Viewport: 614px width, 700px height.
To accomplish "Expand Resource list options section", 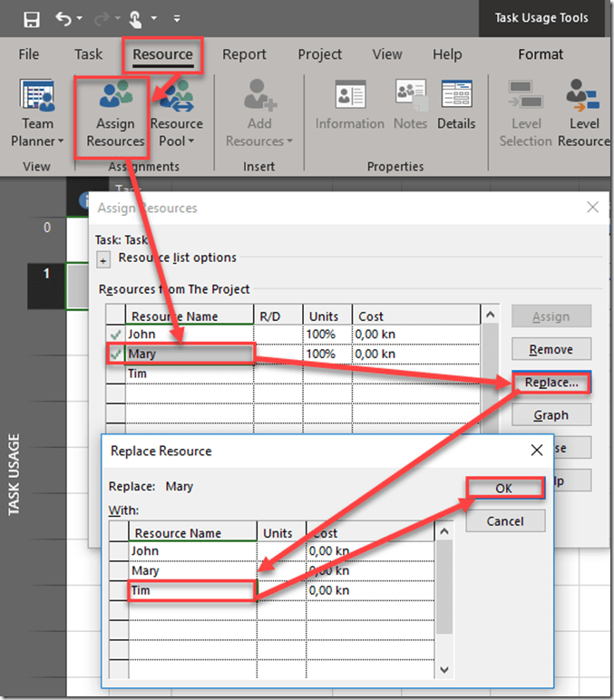I will tap(103, 259).
